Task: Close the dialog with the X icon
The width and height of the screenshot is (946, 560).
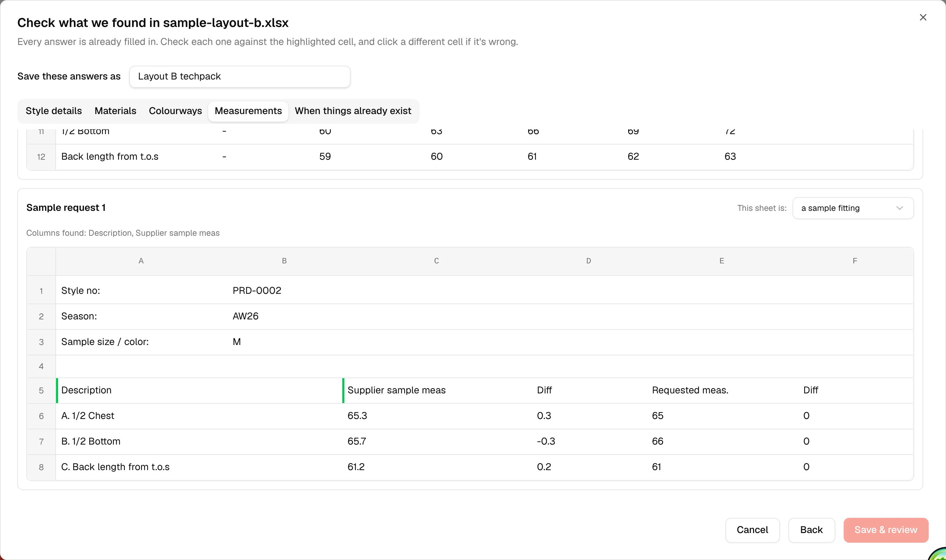Action: click(x=922, y=17)
